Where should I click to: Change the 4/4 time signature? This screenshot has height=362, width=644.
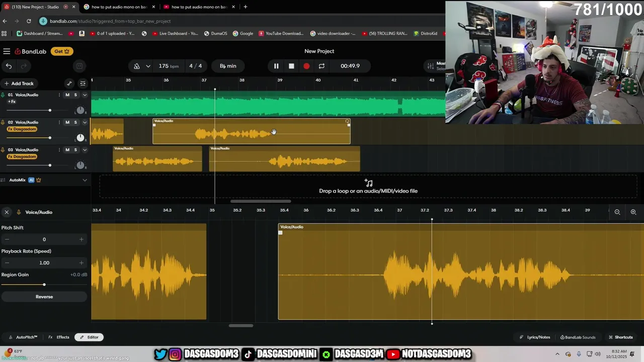tap(196, 66)
